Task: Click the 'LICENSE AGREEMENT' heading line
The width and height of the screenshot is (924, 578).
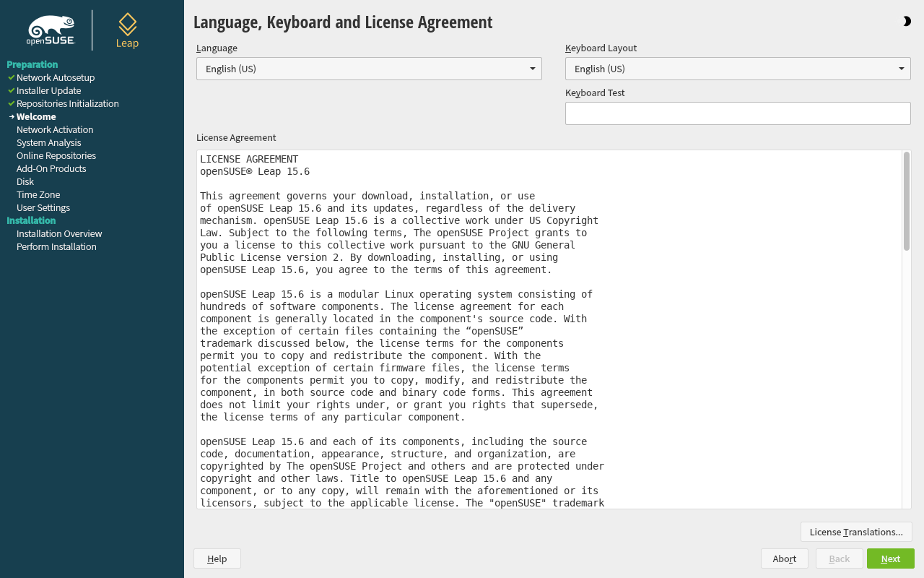Action: pos(249,159)
